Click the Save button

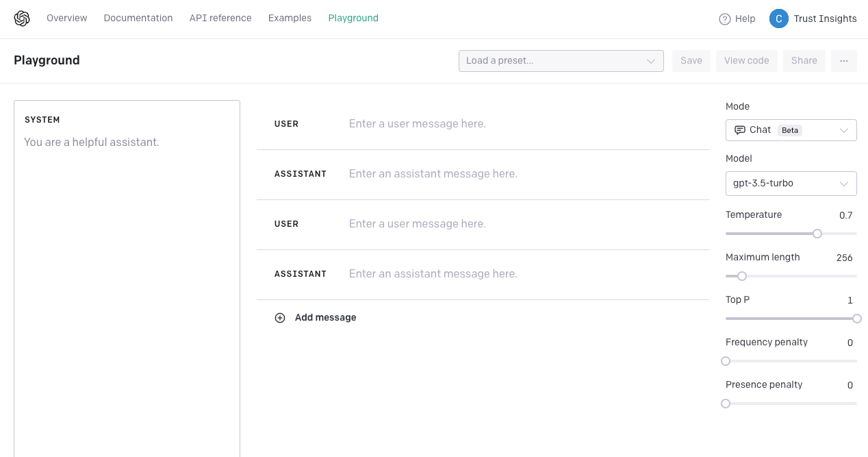point(691,60)
